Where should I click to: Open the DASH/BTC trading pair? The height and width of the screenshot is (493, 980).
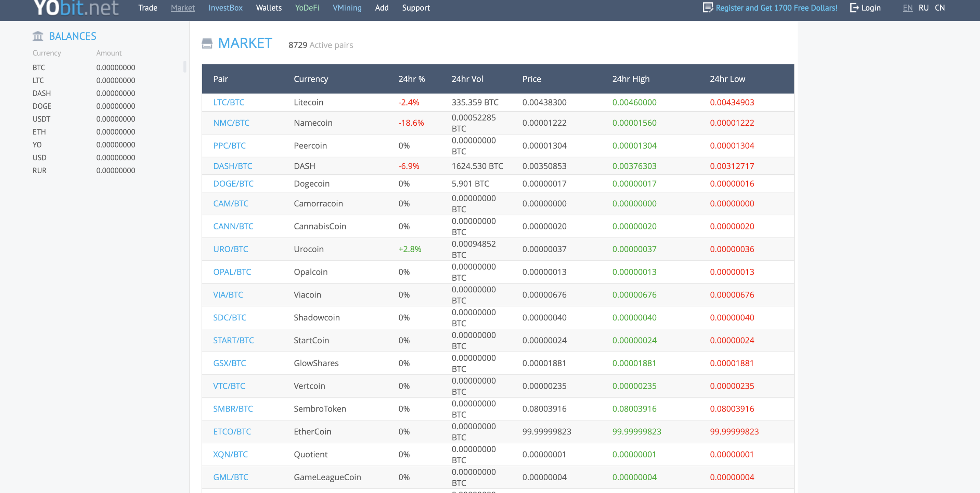(x=233, y=166)
